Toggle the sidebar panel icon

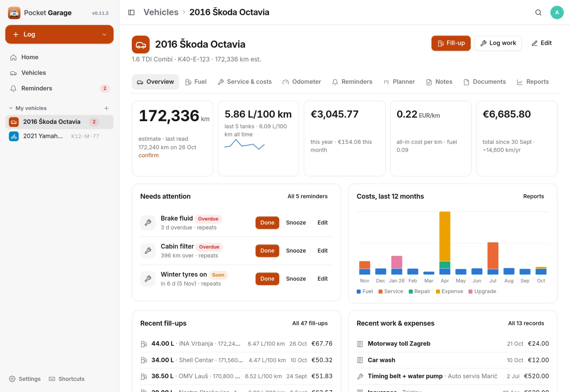pyautogui.click(x=131, y=12)
